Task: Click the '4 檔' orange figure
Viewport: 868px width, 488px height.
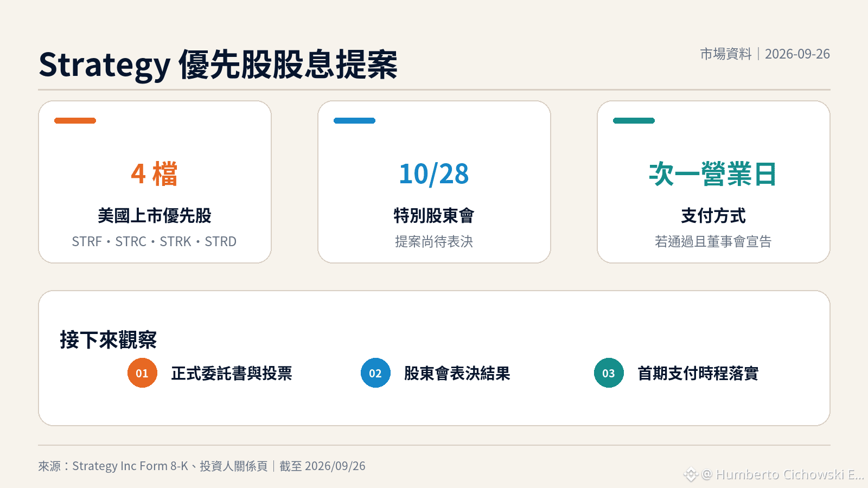Action: pyautogui.click(x=155, y=174)
